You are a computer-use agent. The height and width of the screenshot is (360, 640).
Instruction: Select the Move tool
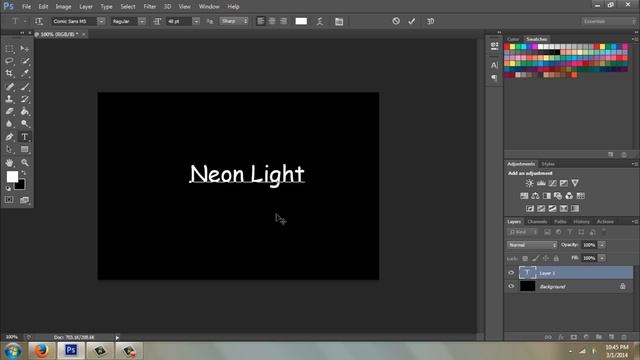[24, 49]
